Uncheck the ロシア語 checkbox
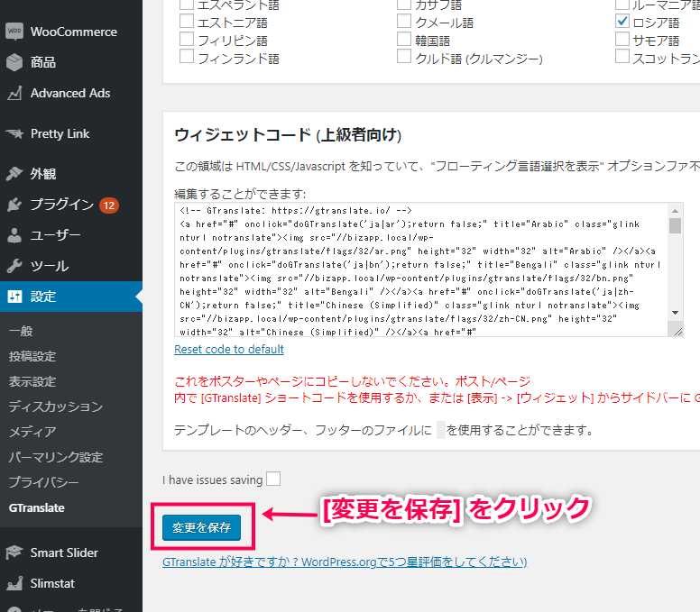Viewport: 700px width, 612px height. click(x=622, y=22)
